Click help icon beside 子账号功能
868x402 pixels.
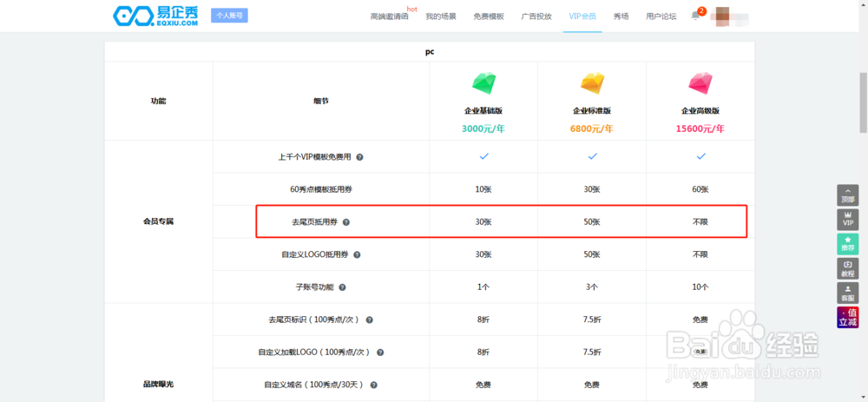point(342,287)
